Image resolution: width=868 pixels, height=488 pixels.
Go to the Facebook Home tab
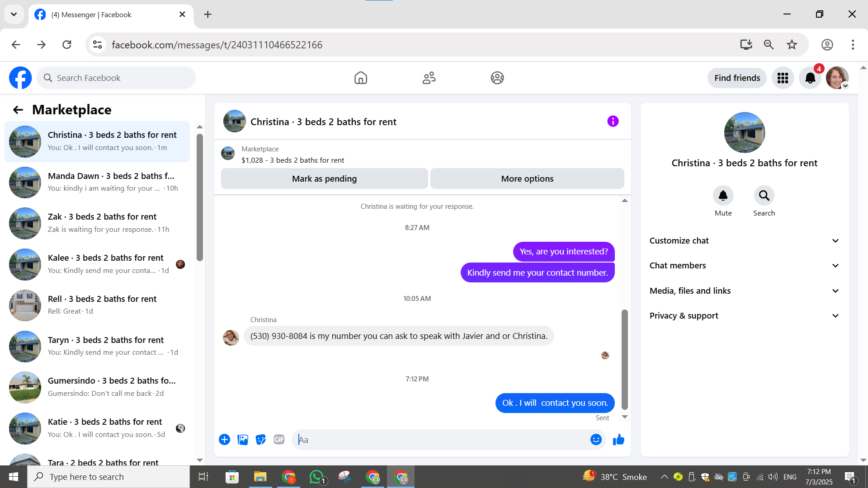pos(360,78)
